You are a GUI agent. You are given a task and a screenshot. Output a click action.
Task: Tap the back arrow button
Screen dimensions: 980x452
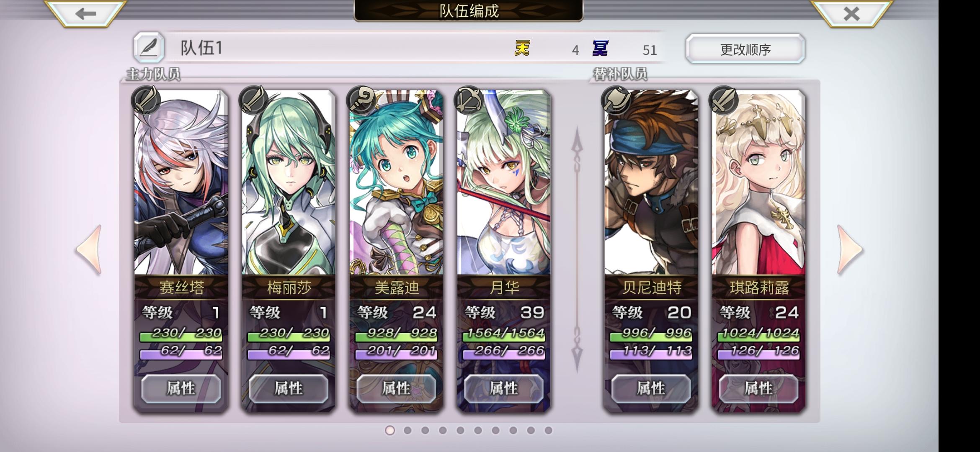tap(85, 13)
